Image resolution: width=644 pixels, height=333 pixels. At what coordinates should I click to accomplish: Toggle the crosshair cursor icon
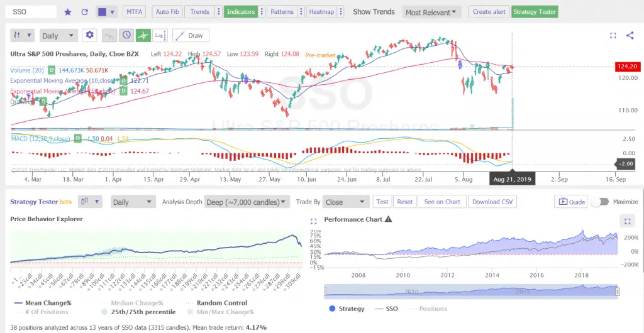pyautogui.click(x=143, y=36)
